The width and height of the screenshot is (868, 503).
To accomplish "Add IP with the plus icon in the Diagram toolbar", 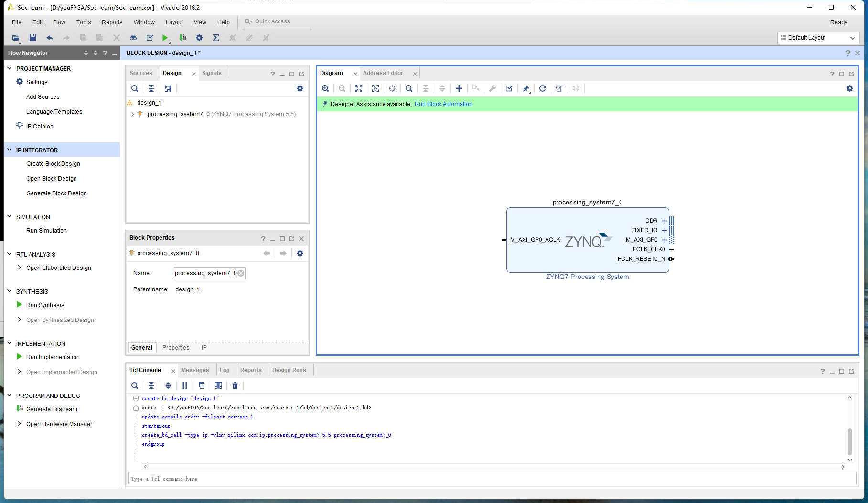I will point(459,88).
